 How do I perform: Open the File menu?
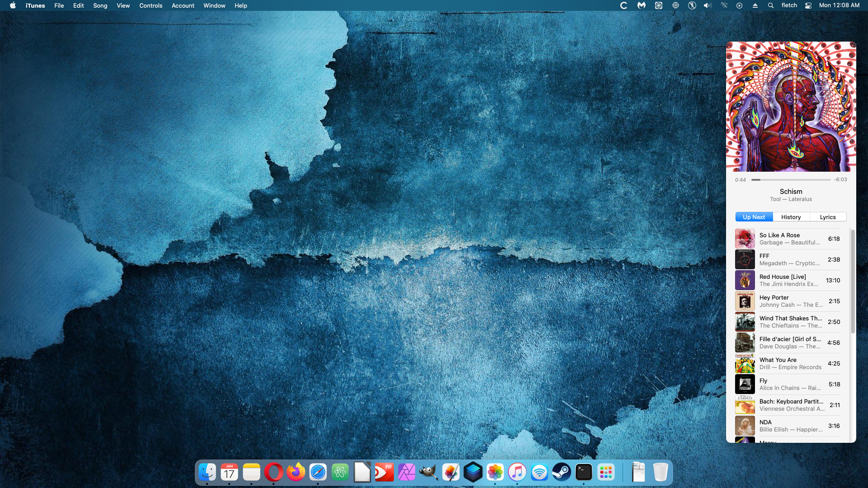(59, 5)
